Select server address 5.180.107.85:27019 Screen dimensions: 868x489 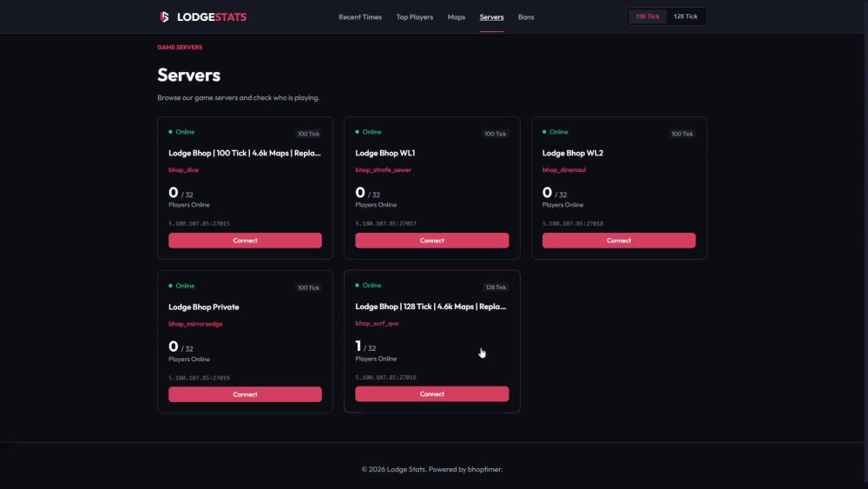coord(199,378)
